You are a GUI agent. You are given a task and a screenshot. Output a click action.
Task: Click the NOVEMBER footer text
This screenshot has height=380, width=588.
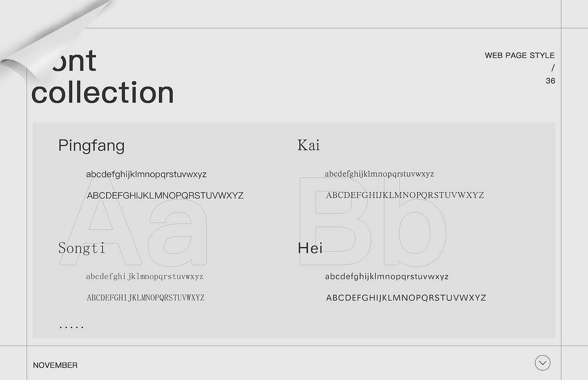coord(55,365)
